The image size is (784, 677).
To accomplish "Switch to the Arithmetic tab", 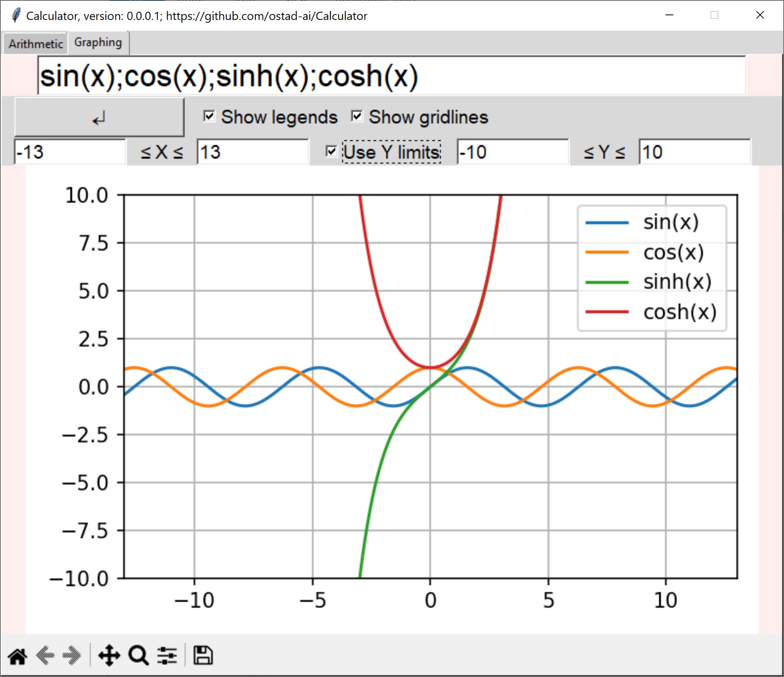I will [36, 43].
